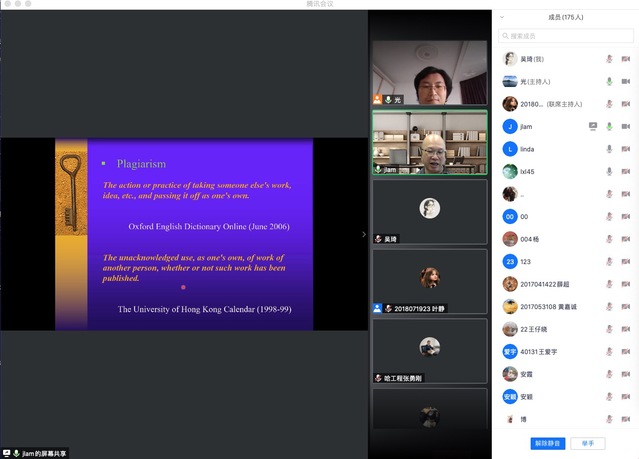Click the camera icon in the linda row
The height and width of the screenshot is (459, 639).
(625, 149)
